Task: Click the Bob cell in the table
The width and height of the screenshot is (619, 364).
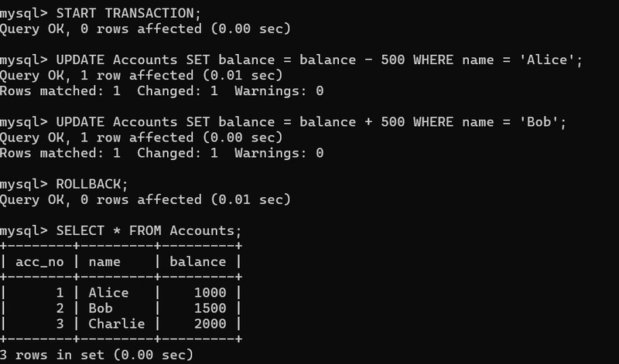Action: coord(101,308)
